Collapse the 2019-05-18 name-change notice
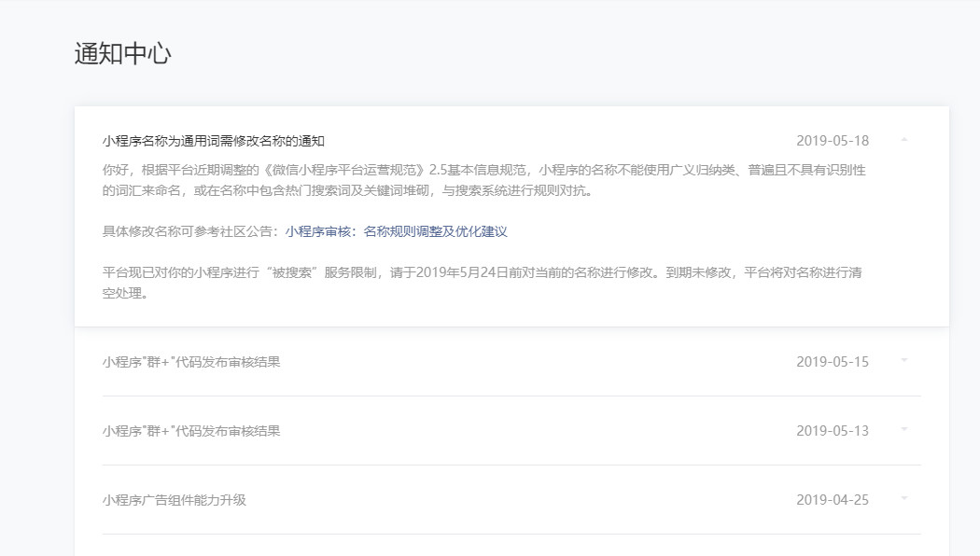 click(x=904, y=140)
